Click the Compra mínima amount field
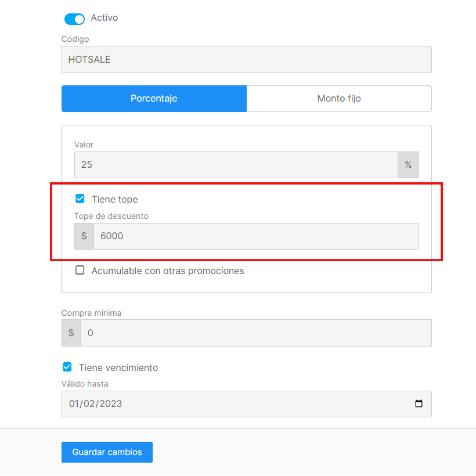Image resolution: width=476 pixels, height=476 pixels. click(256, 333)
